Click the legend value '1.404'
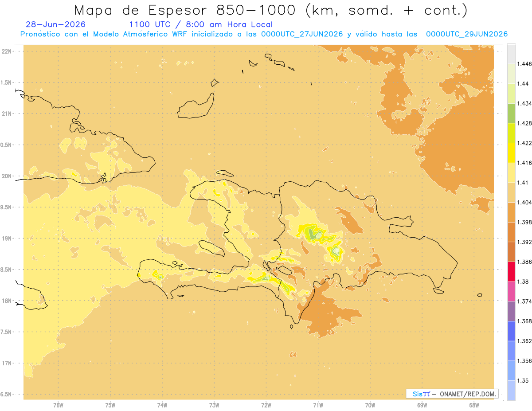 [x=524, y=202]
